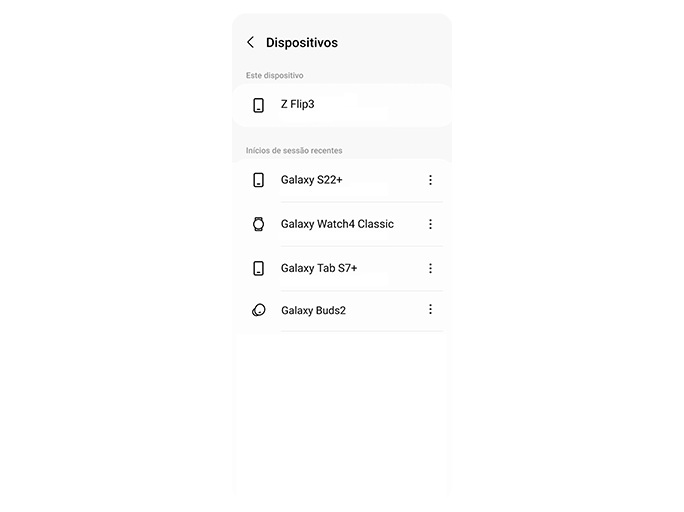Viewport: 684px width, 512px height.
Task: Click the Z Flip3 phone icon
Action: 258,105
